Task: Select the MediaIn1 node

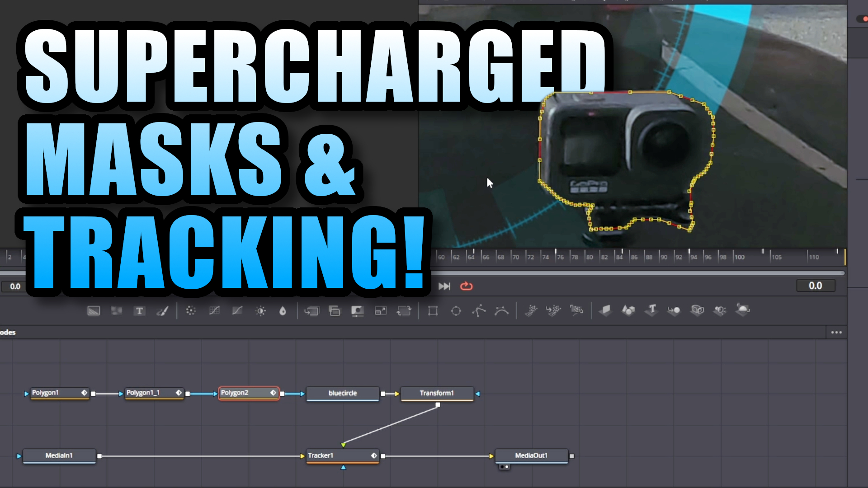Action: [59, 456]
